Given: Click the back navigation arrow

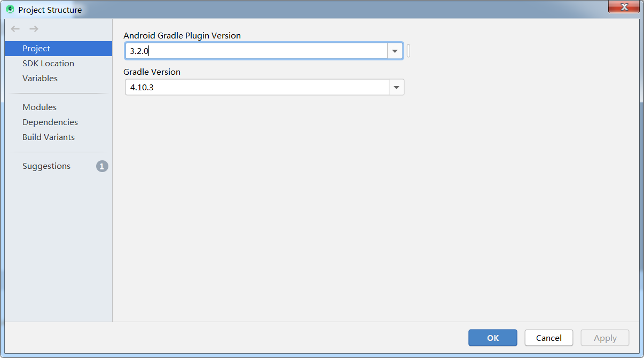Looking at the screenshot, I should [x=15, y=29].
